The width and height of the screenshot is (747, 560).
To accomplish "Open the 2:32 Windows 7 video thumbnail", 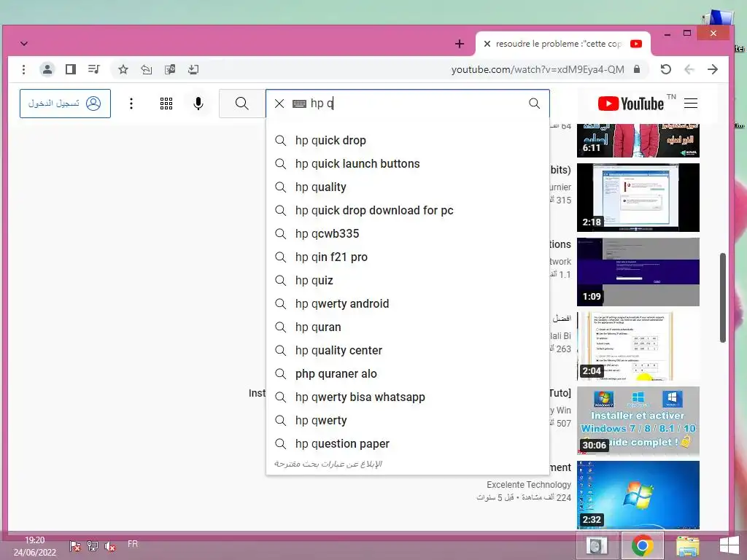I will pyautogui.click(x=638, y=495).
